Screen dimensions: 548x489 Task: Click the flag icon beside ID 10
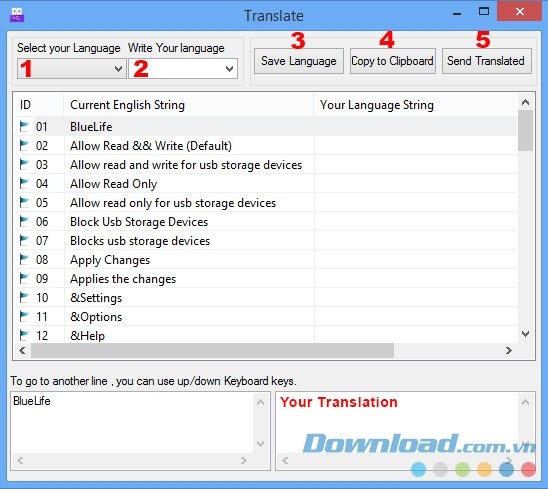coord(24,297)
